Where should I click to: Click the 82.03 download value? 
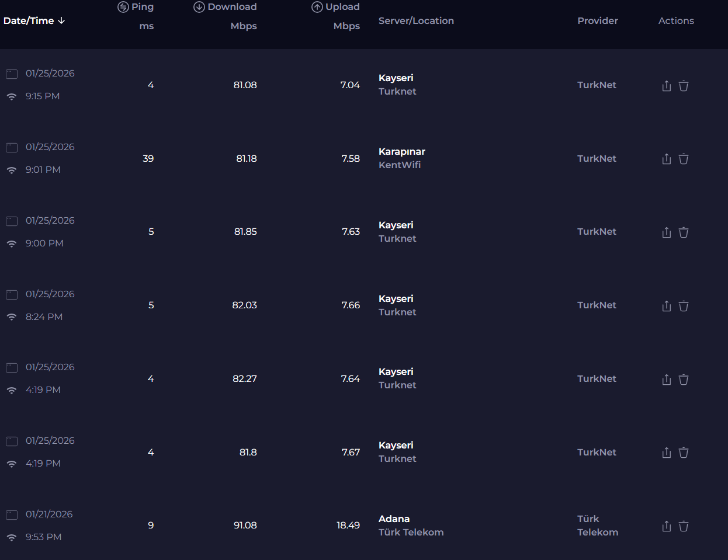click(245, 305)
